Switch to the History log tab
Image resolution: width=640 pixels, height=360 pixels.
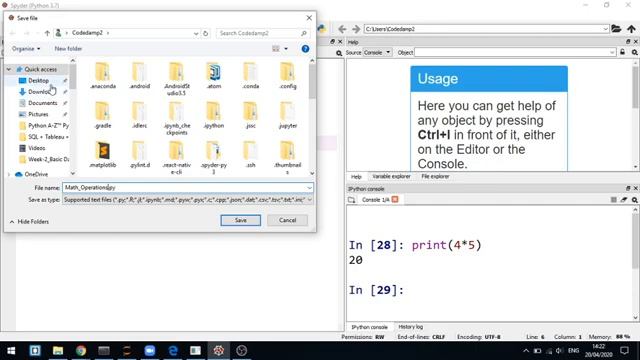point(411,327)
